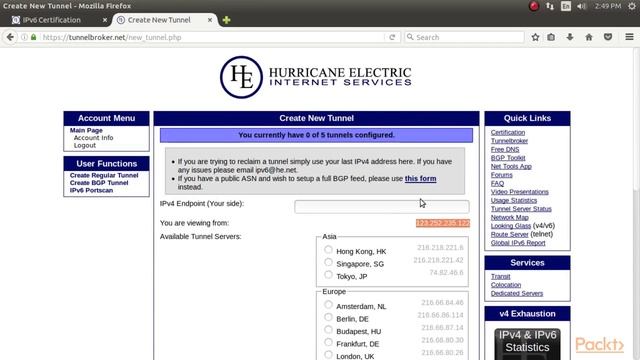Open the sound volume indicator
The height and width of the screenshot is (360, 640).
point(582,6)
